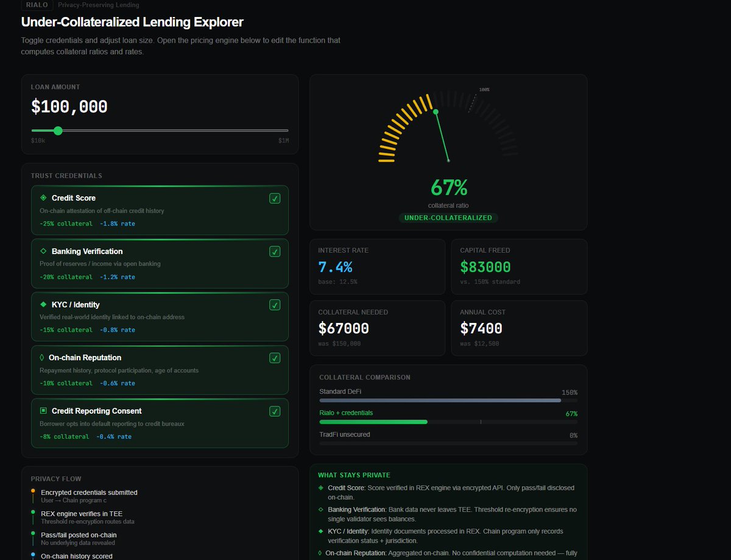Image resolution: width=731 pixels, height=560 pixels.
Task: Click the $83000 capital freed value
Action: coord(486,267)
